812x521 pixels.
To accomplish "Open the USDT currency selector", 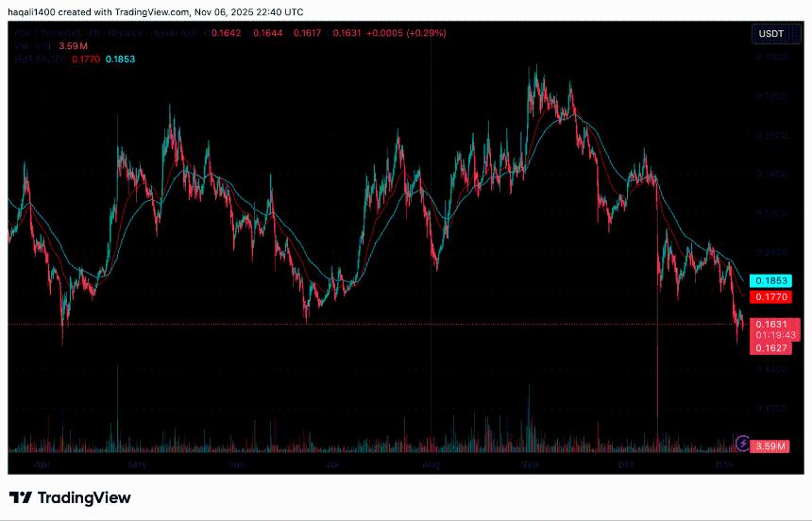I will 770,34.
